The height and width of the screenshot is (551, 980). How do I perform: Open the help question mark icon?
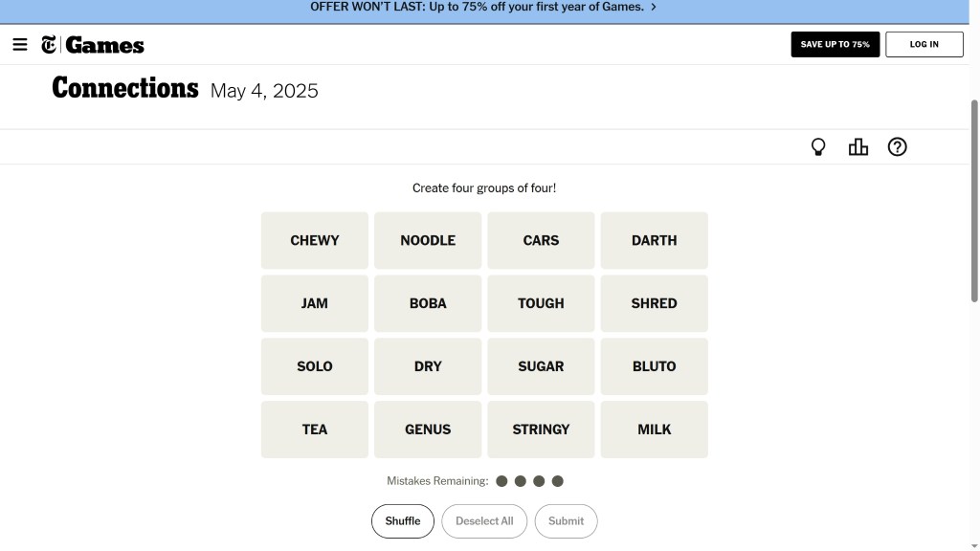897,147
